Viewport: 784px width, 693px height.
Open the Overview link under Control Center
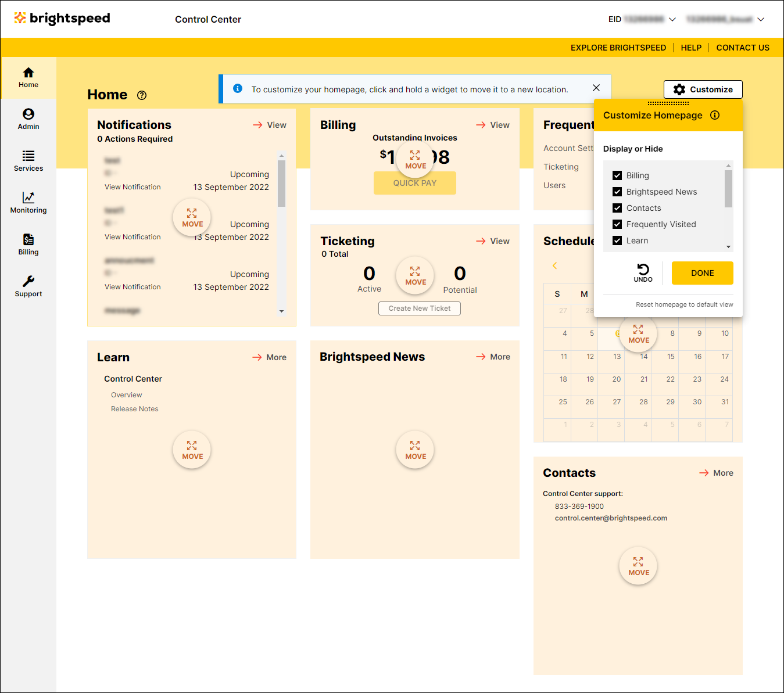126,395
